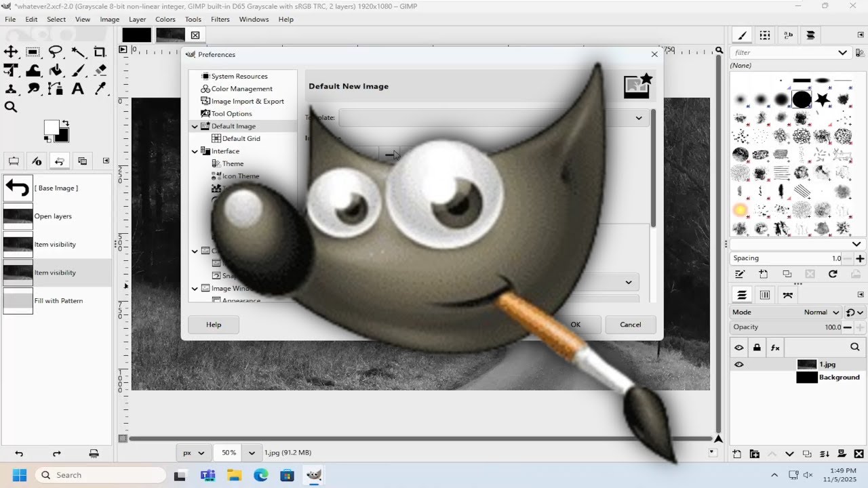Viewport: 868px width, 488px height.
Task: Click the Help button in Preferences
Action: coord(214,325)
